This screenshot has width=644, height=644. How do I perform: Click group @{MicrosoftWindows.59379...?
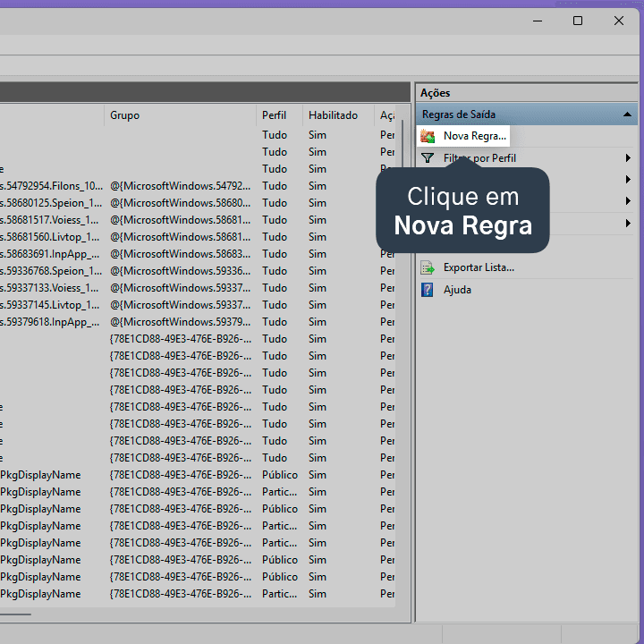point(180,322)
